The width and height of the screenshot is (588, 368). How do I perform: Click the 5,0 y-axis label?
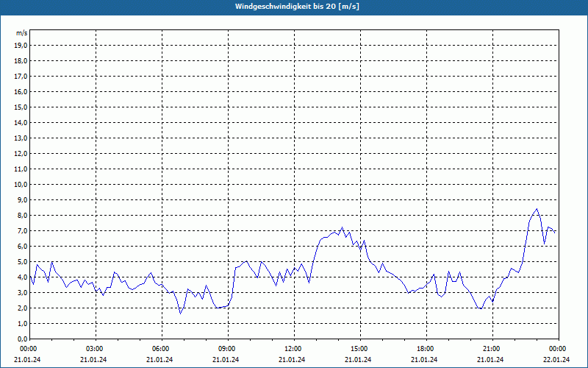click(x=23, y=261)
